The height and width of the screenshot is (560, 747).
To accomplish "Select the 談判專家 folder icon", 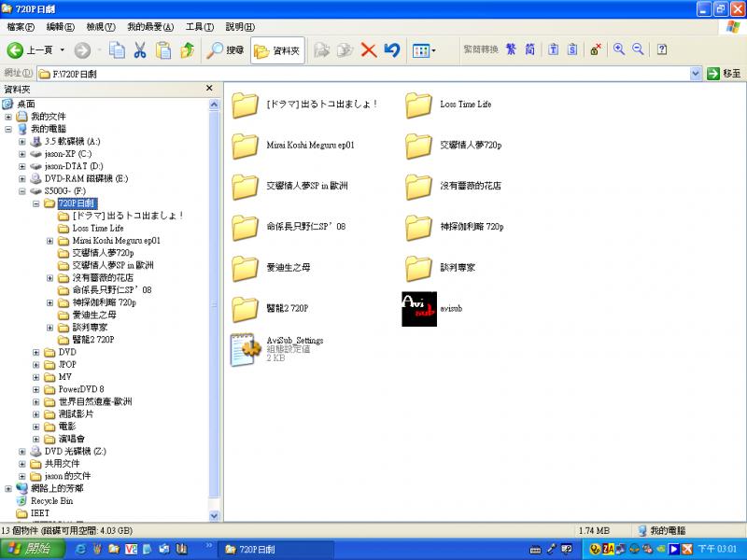I will click(418, 268).
